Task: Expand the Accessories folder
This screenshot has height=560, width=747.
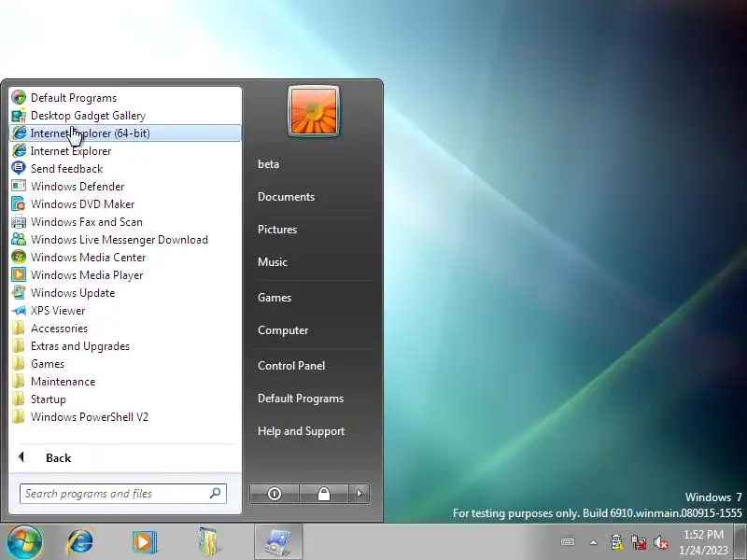Action: coord(125,329)
